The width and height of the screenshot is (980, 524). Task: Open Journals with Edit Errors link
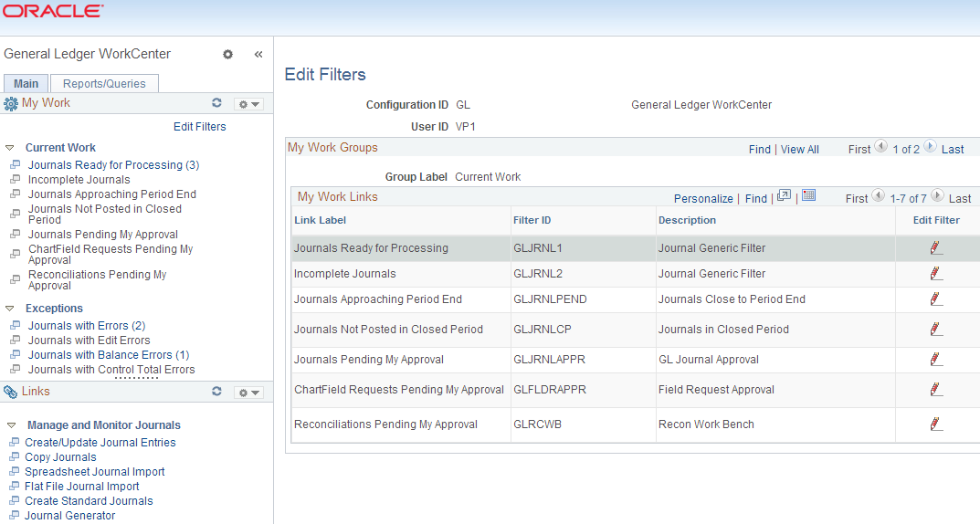click(89, 341)
